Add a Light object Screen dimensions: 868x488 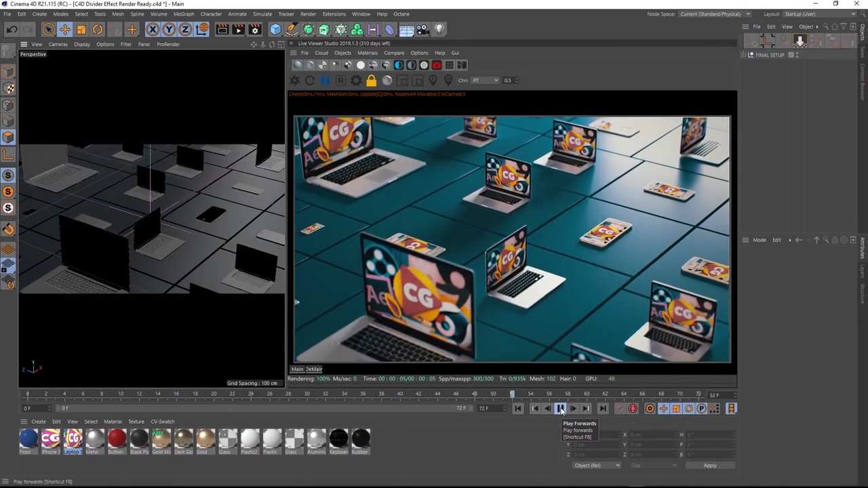(x=439, y=29)
